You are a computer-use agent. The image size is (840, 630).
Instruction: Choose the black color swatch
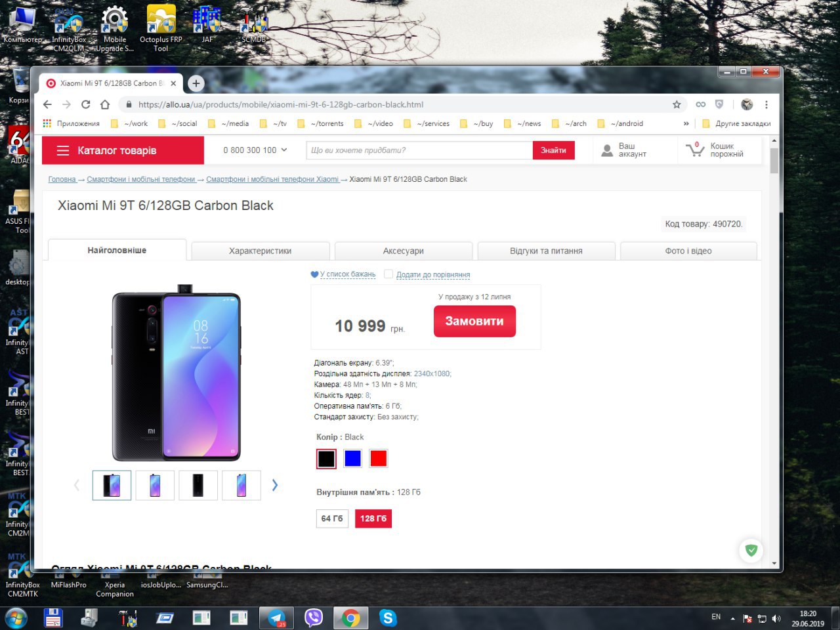point(326,459)
